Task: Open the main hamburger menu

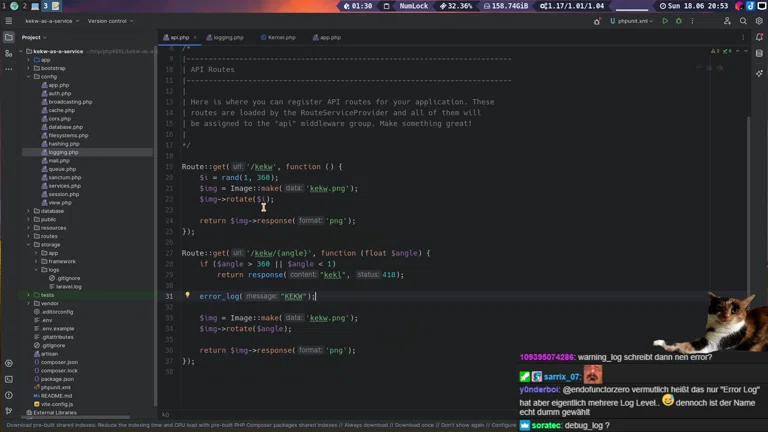Action: [9, 21]
